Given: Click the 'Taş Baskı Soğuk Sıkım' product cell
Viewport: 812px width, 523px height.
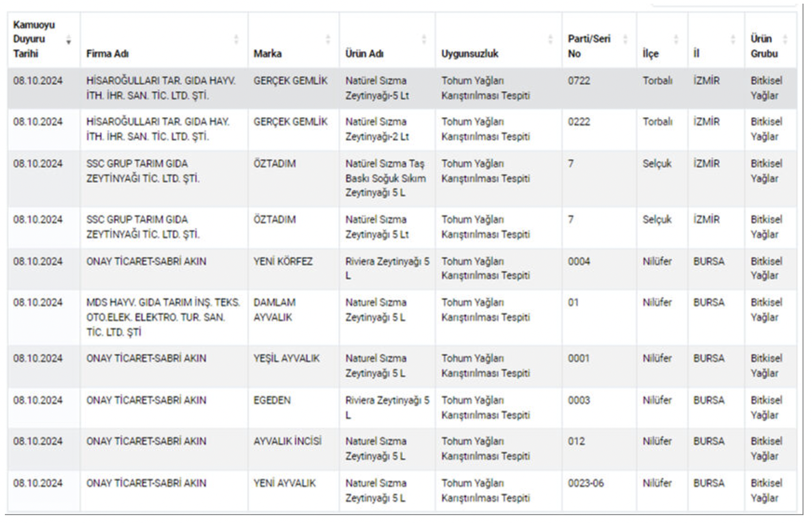Looking at the screenshot, I should 386,178.
